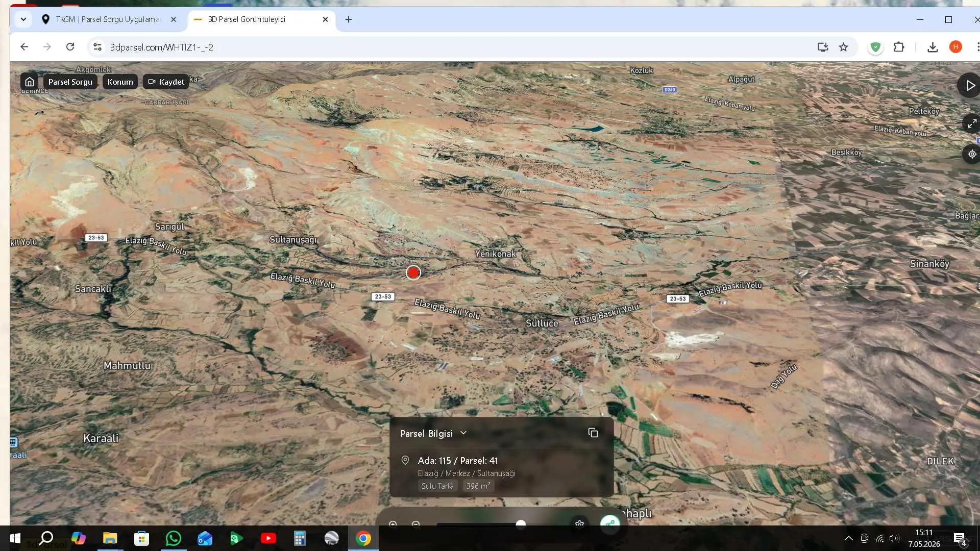This screenshot has height=551, width=980.
Task: Focus the address bar URL
Action: tap(162, 47)
